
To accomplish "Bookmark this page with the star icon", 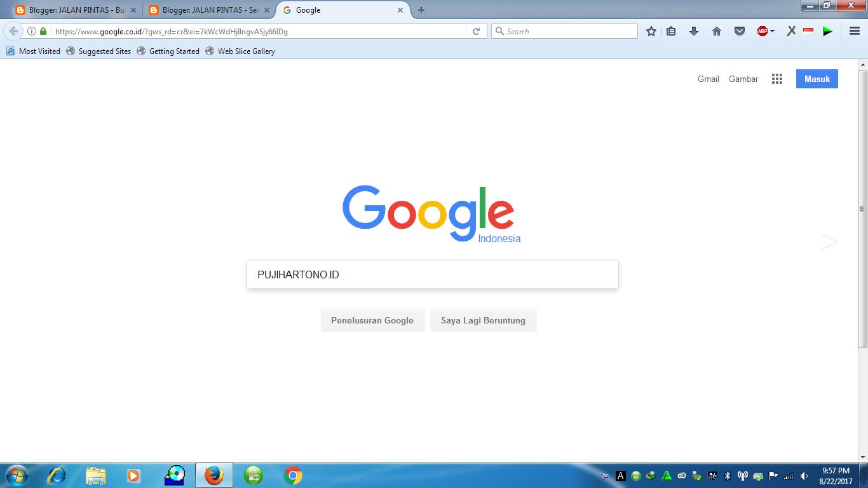I will [651, 31].
